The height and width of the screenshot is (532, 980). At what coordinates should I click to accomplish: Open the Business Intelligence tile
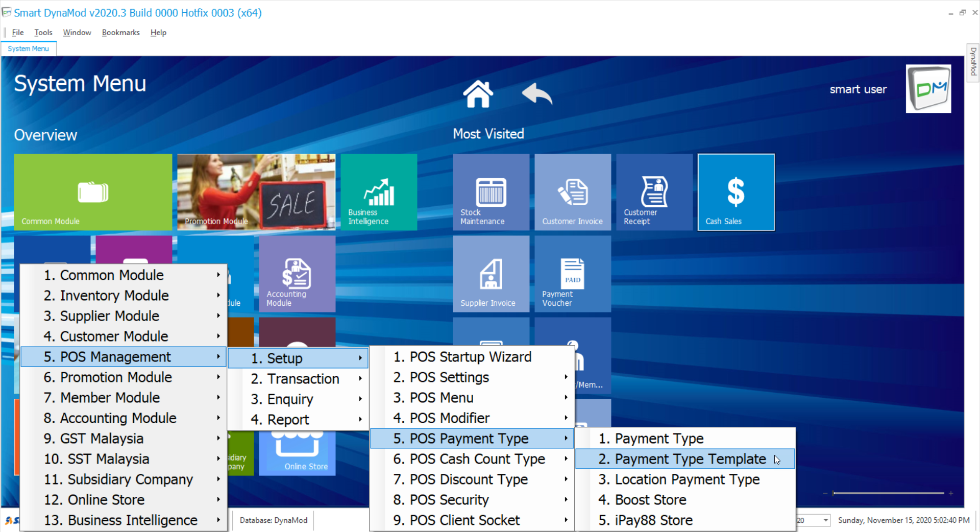tap(379, 192)
